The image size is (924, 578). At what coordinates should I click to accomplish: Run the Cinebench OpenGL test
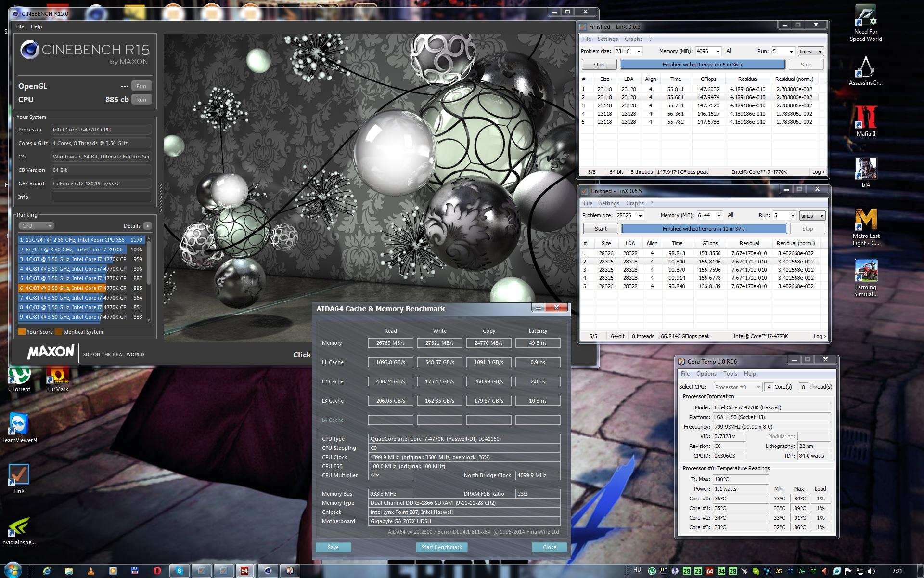pos(141,86)
